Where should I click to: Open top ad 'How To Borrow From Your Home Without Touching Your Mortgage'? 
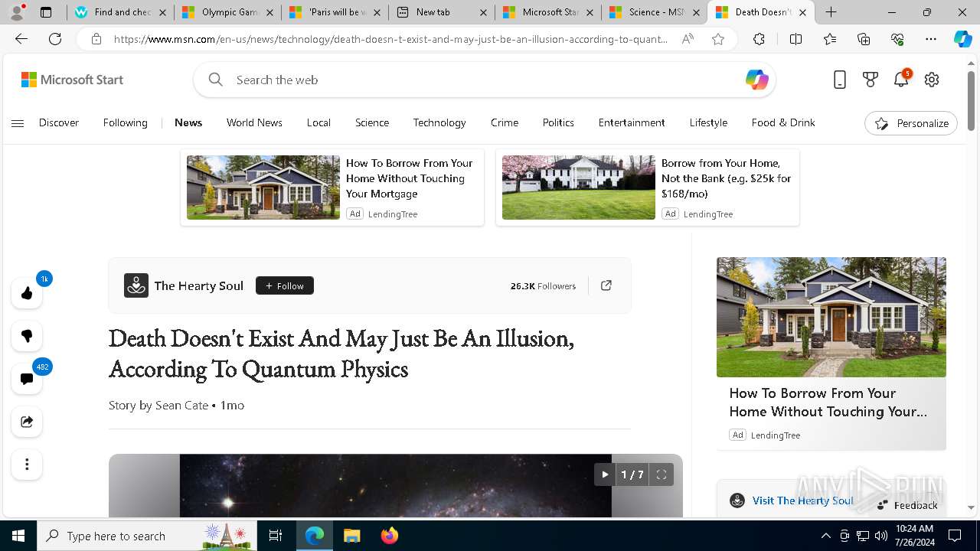[332, 187]
